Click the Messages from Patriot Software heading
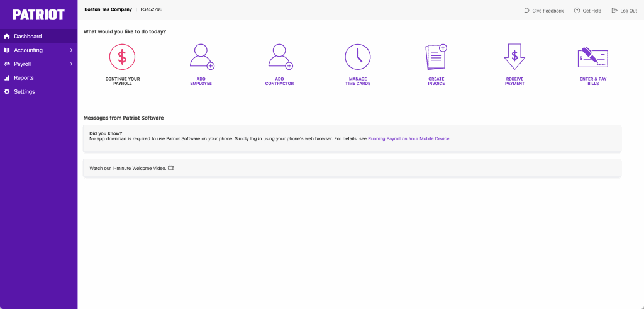The width and height of the screenshot is (644, 309). pyautogui.click(x=124, y=118)
